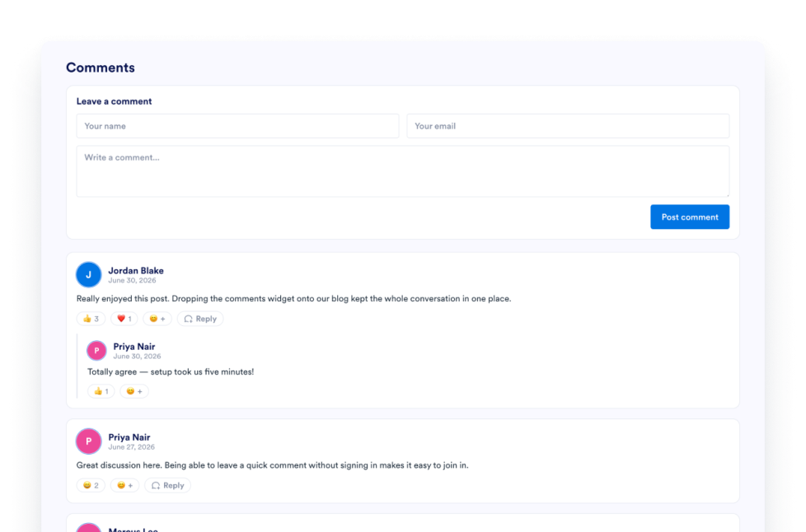Click the Jordan Blake author name
This screenshot has height=532, width=806.
click(136, 271)
